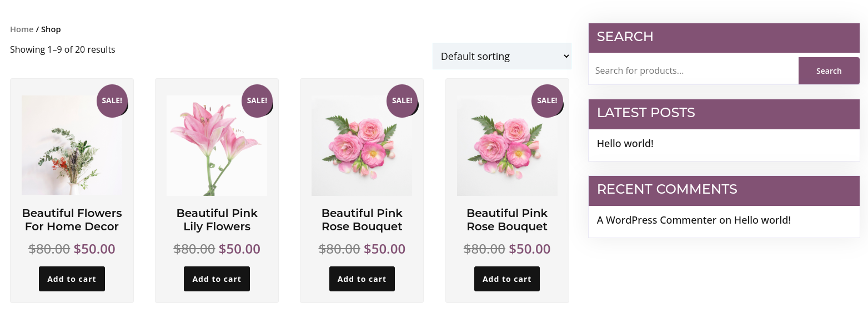868x318 pixels.
Task: Add Beautiful Pink Lily Flowers to cart
Action: tap(217, 279)
